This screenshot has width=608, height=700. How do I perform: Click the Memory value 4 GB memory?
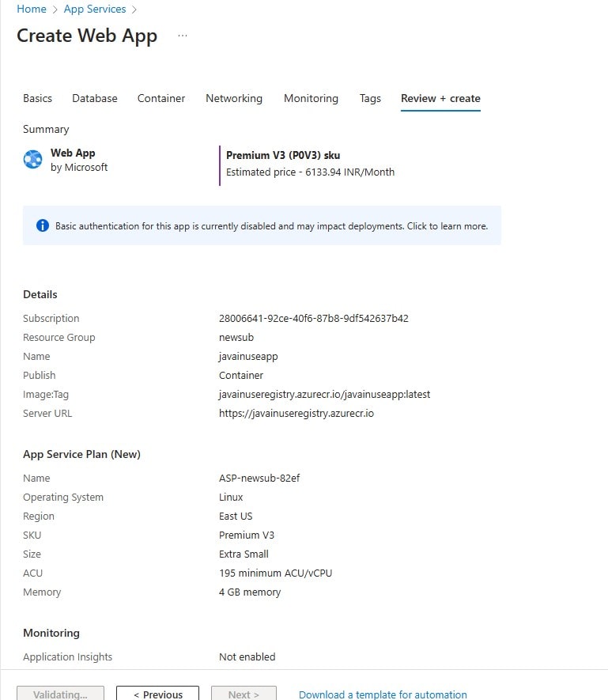click(250, 592)
